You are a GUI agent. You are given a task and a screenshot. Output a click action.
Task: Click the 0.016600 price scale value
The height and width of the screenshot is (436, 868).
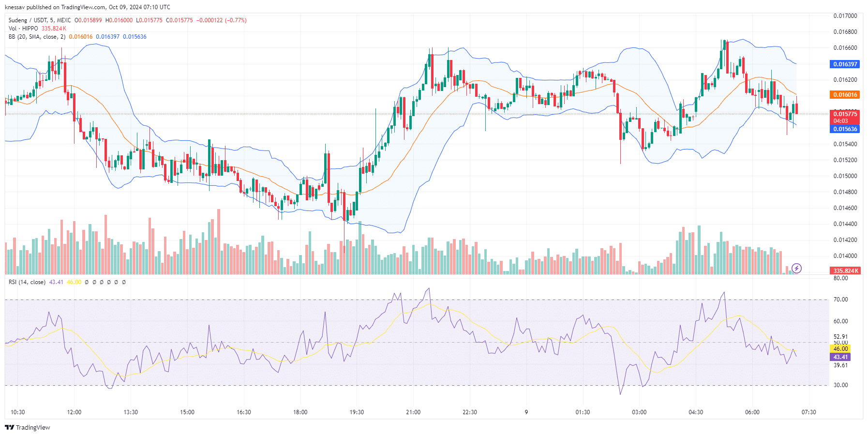click(x=845, y=48)
